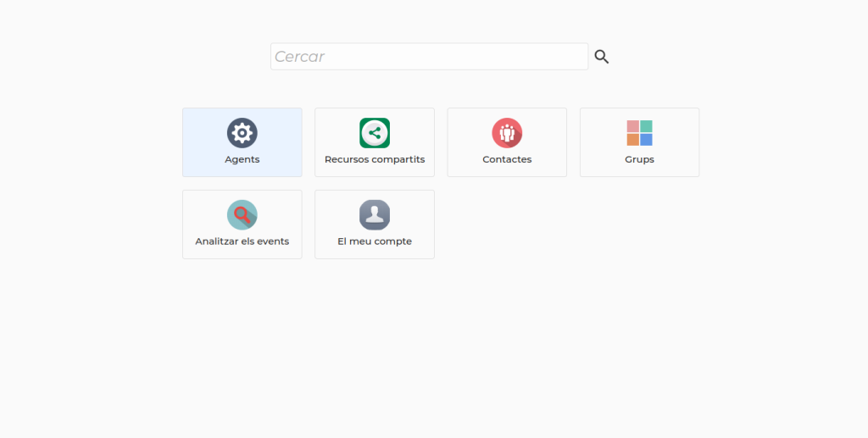Click the green Recursos compartits share icon

[x=375, y=133]
